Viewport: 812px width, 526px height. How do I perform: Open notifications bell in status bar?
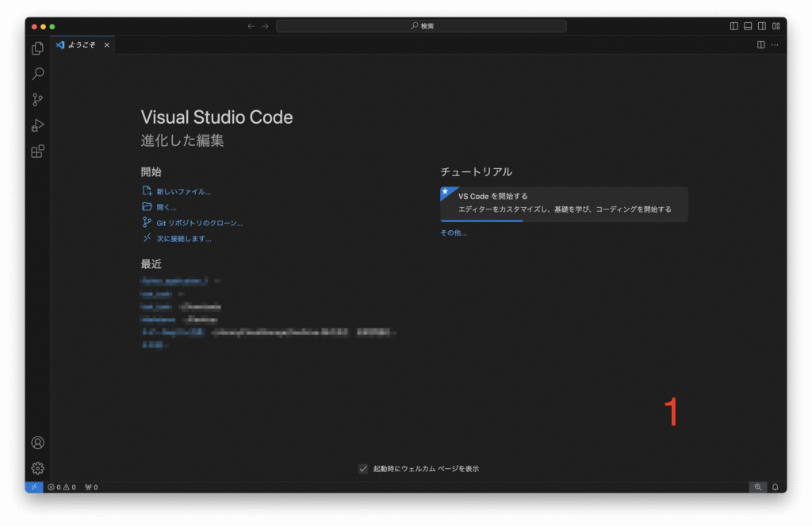(x=776, y=487)
